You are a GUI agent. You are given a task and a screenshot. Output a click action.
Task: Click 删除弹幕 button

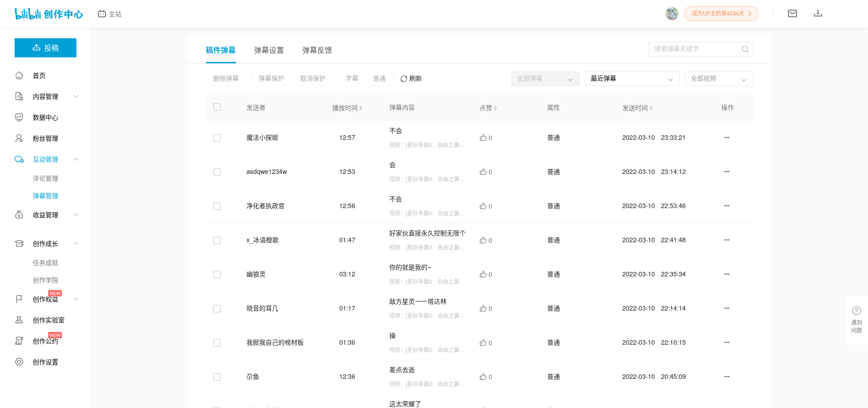click(x=226, y=79)
